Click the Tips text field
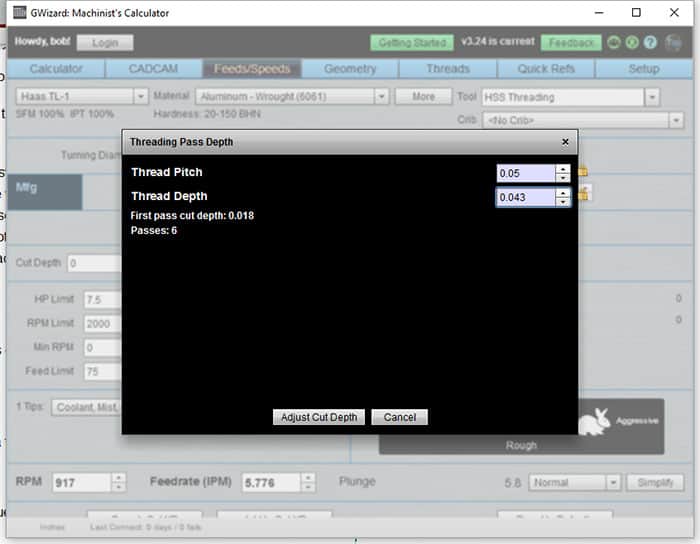Viewport: 700px width, 544px height. click(87, 407)
